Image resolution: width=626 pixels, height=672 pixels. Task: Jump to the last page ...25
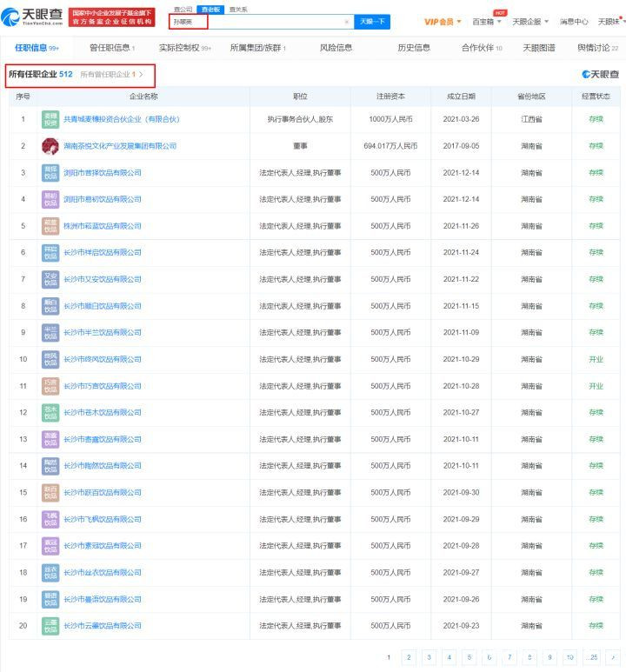[x=593, y=657]
